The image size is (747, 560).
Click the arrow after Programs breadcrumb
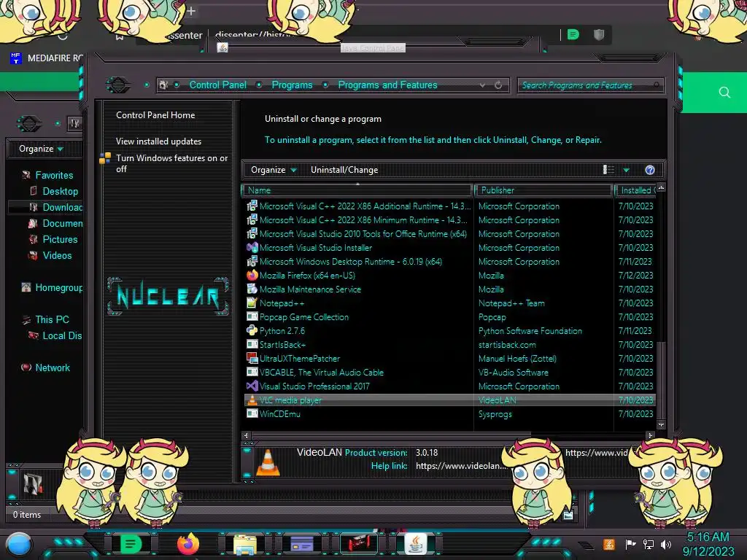click(x=325, y=85)
